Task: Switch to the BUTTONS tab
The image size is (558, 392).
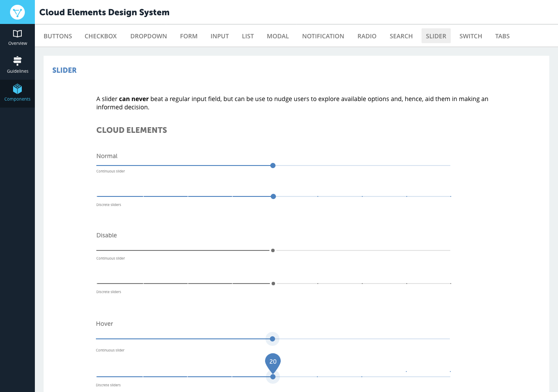Action: 58,36
